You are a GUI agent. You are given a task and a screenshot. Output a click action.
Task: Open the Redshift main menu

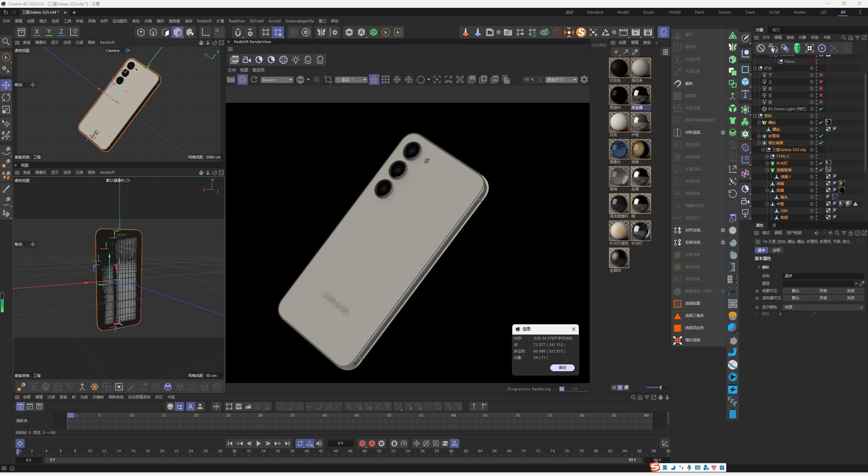[x=204, y=21]
